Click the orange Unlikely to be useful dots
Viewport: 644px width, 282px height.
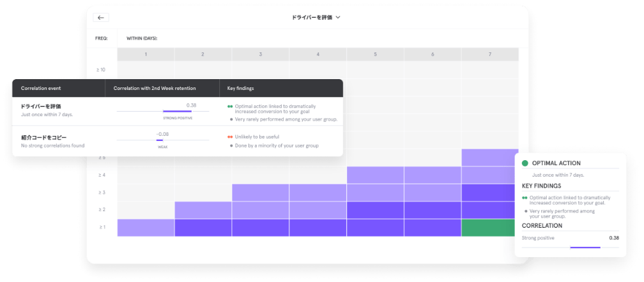click(x=231, y=137)
